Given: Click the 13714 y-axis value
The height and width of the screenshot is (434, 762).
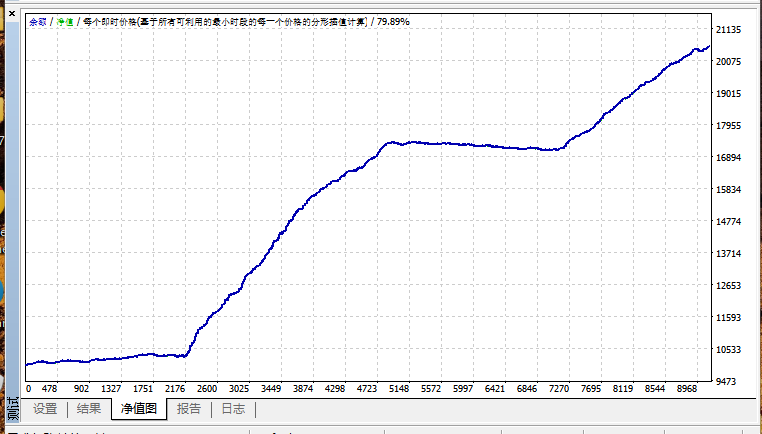Looking at the screenshot, I should pyautogui.click(x=728, y=254).
